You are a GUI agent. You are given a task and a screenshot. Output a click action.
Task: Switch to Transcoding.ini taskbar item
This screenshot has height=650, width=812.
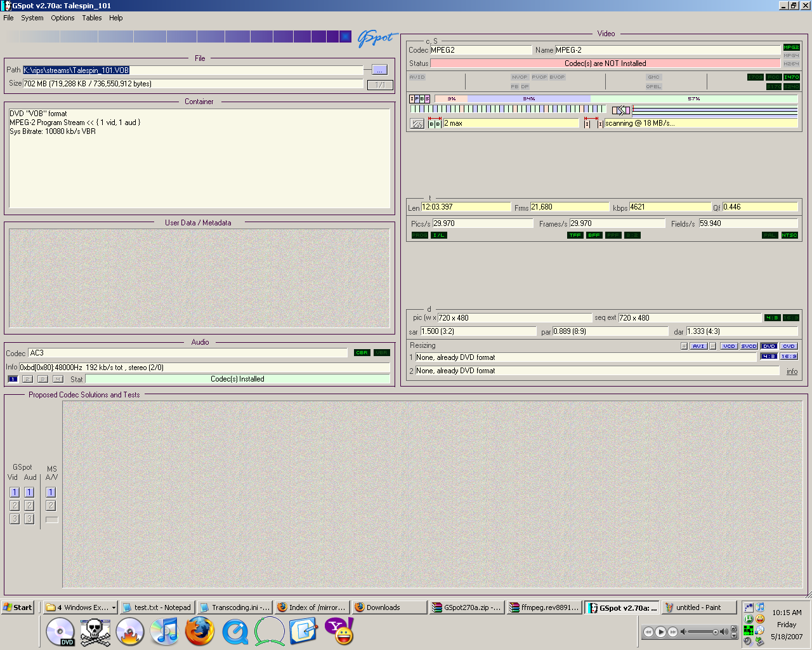(234, 607)
